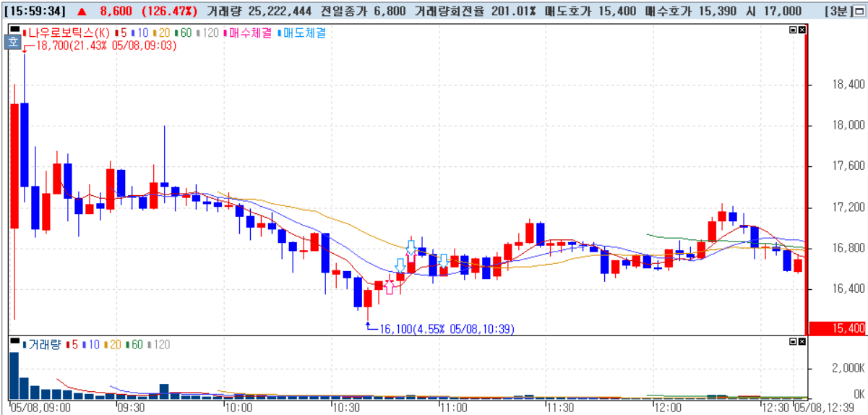The height and width of the screenshot is (415, 868).
Task: Click the 09:30 time axis label
Action: 130,408
